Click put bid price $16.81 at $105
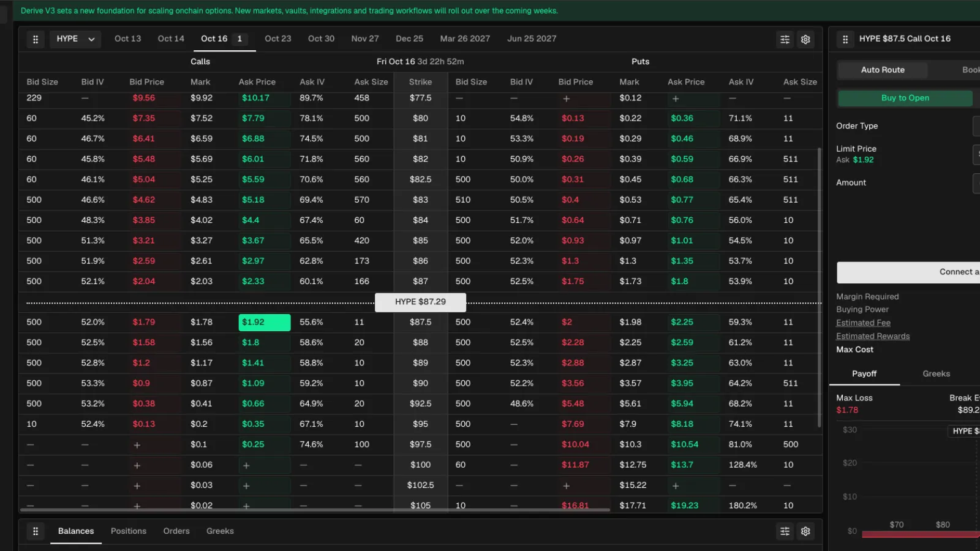The image size is (980, 551). tap(575, 506)
